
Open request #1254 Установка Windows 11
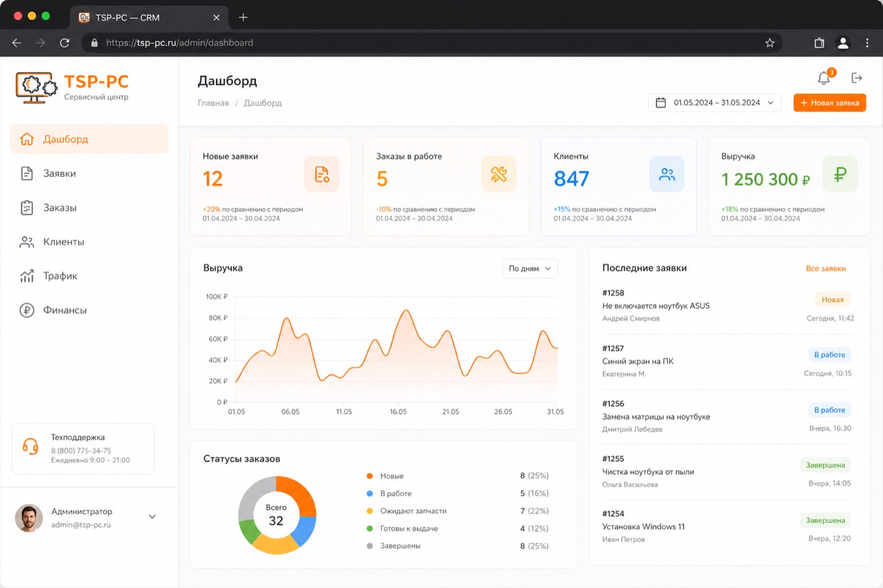pos(728,526)
